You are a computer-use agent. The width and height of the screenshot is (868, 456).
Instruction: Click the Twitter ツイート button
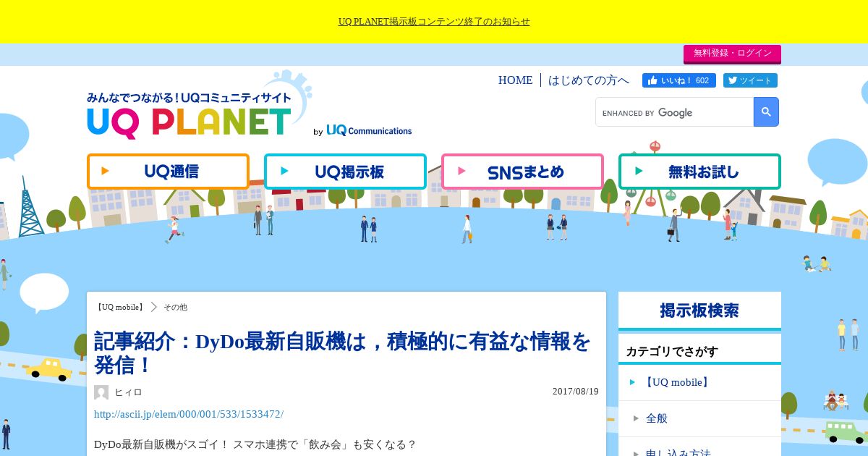(x=750, y=80)
